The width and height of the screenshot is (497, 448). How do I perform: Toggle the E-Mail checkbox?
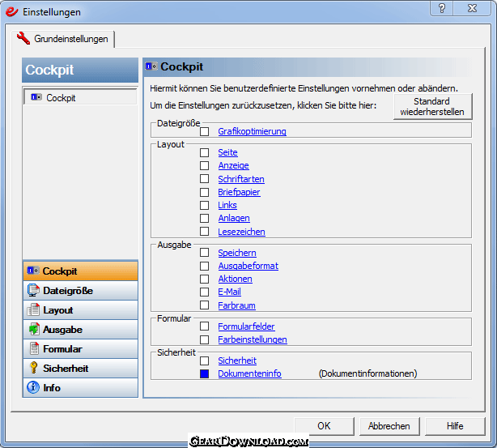pos(205,292)
